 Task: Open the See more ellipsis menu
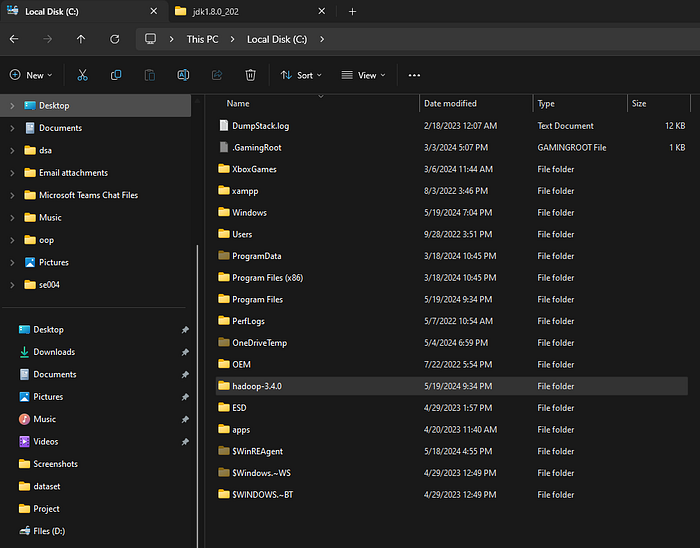point(414,75)
